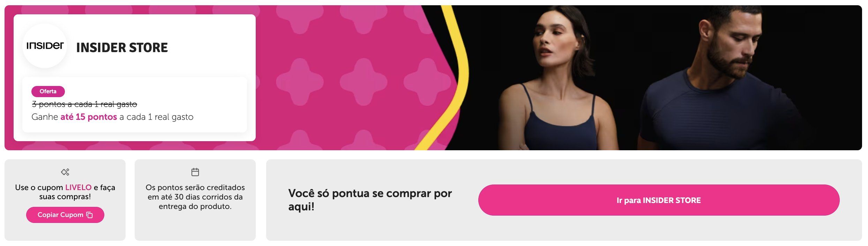The width and height of the screenshot is (868, 246).
Task: Click the LIVELO coupon text
Action: [x=78, y=188]
